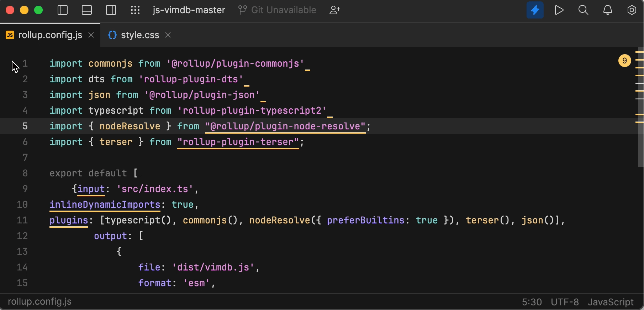Click the Git Unavailable branch icon
Viewport: 644px width, 310px height.
[242, 10]
